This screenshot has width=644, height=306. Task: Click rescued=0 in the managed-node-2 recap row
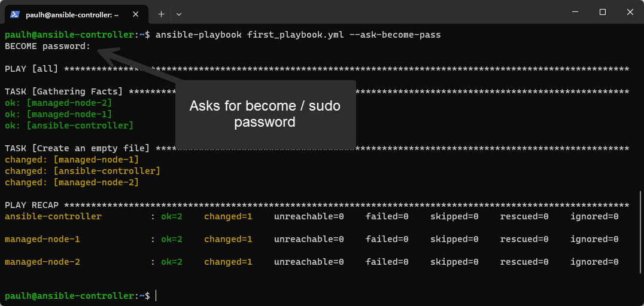coord(524,262)
